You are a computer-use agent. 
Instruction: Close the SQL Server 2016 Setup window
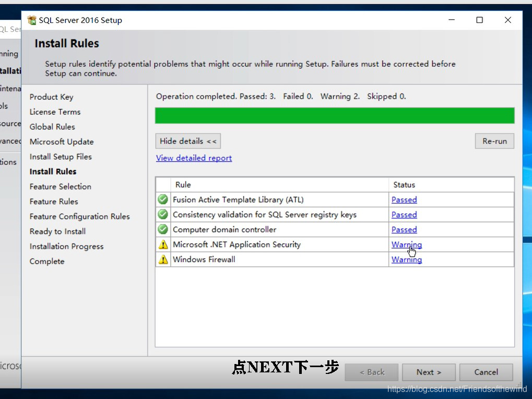[x=508, y=20]
